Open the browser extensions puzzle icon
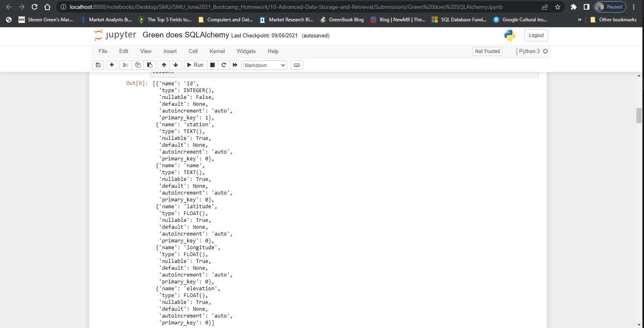Image resolution: width=644 pixels, height=328 pixels. tap(574, 7)
